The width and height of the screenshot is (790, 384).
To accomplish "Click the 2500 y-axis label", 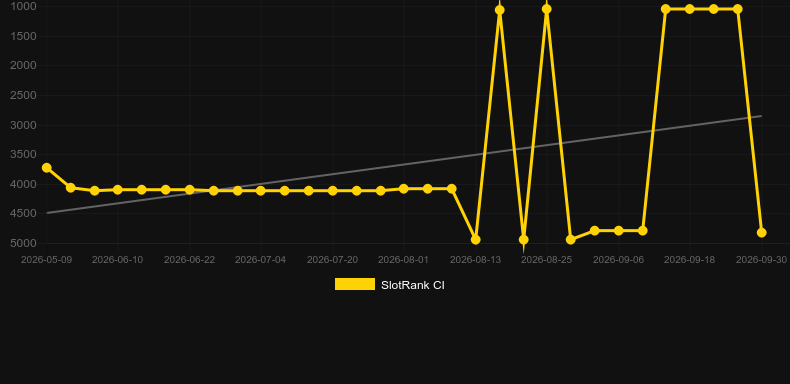I will [23, 95].
